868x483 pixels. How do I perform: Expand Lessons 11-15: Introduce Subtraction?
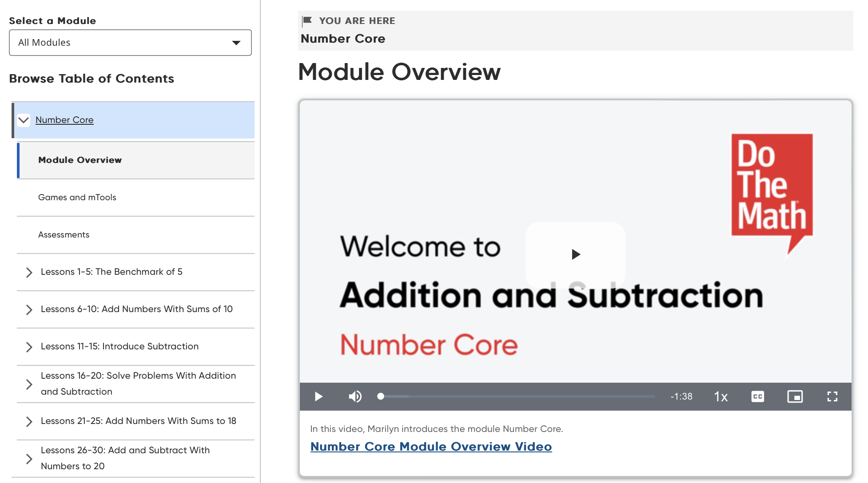pyautogui.click(x=29, y=347)
